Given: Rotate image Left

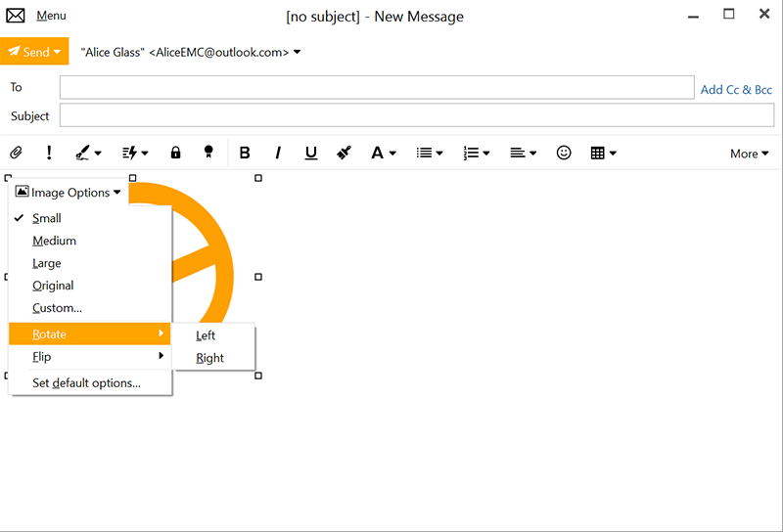Looking at the screenshot, I should point(214,335).
